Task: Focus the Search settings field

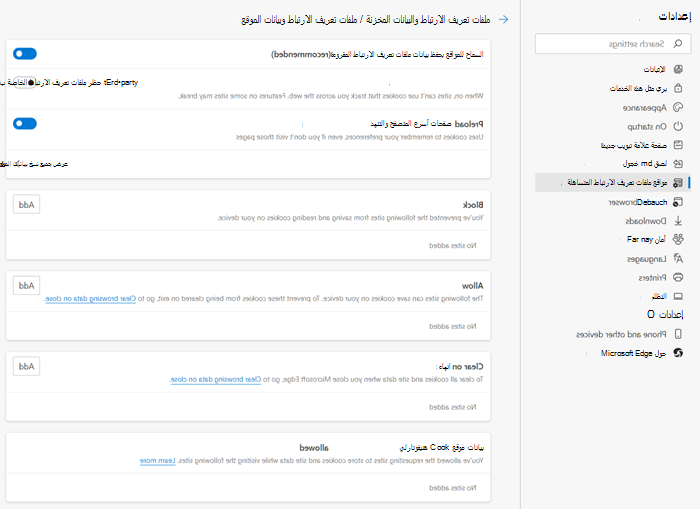Action: click(x=612, y=43)
